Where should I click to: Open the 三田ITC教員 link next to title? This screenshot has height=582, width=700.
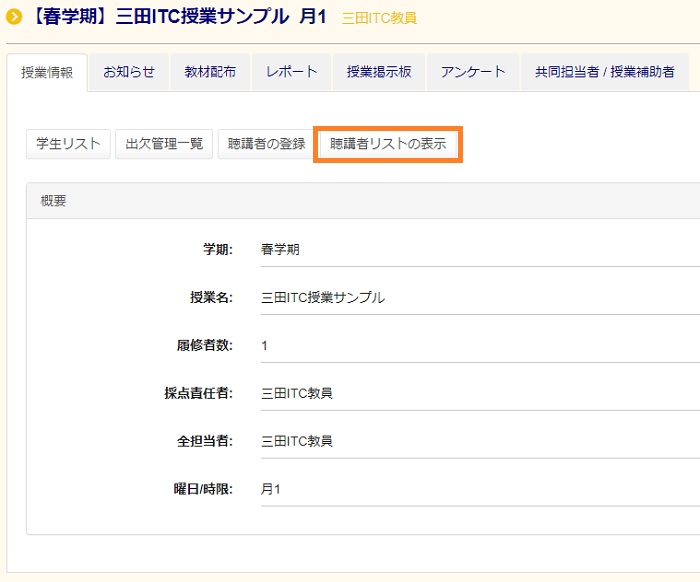pyautogui.click(x=379, y=18)
